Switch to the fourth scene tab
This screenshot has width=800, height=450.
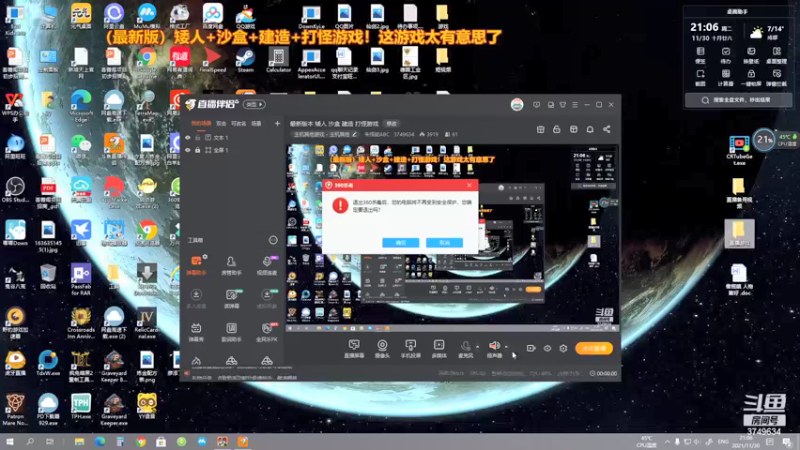click(x=256, y=123)
